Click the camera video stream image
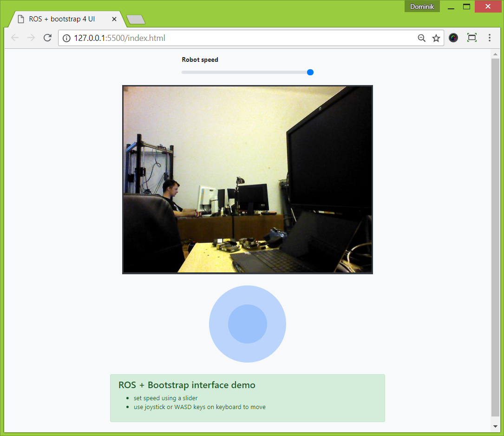The height and width of the screenshot is (436, 504). (248, 179)
